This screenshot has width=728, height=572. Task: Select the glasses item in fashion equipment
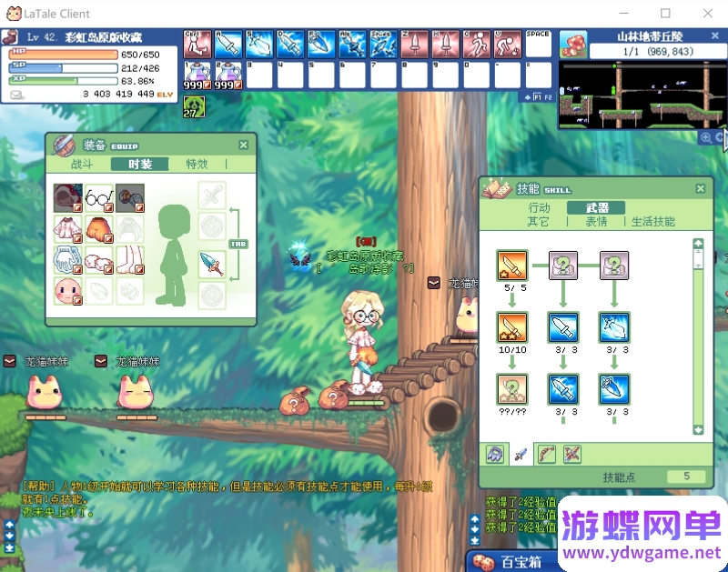coord(98,197)
